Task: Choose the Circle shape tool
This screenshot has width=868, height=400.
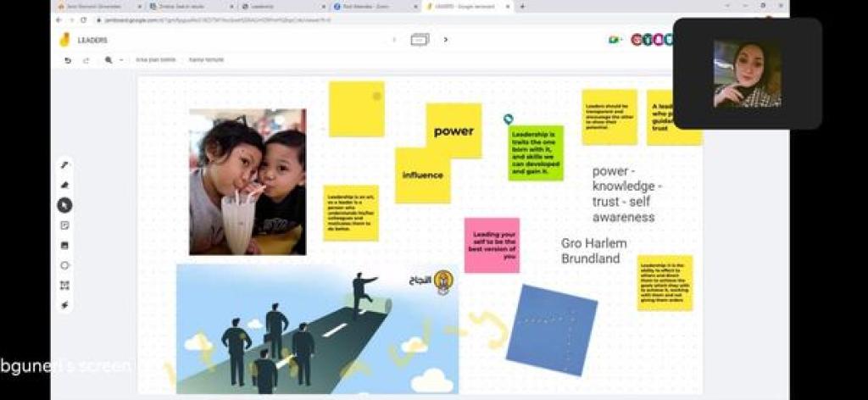Action: point(65,265)
